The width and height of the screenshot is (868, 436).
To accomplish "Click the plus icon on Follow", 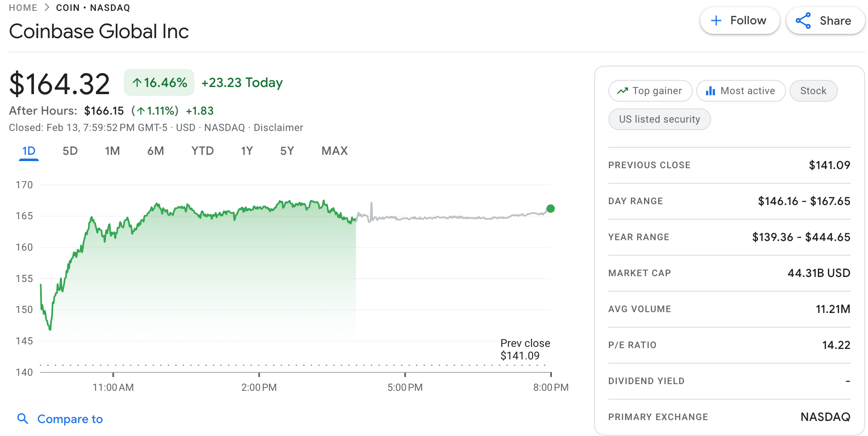I will [716, 21].
